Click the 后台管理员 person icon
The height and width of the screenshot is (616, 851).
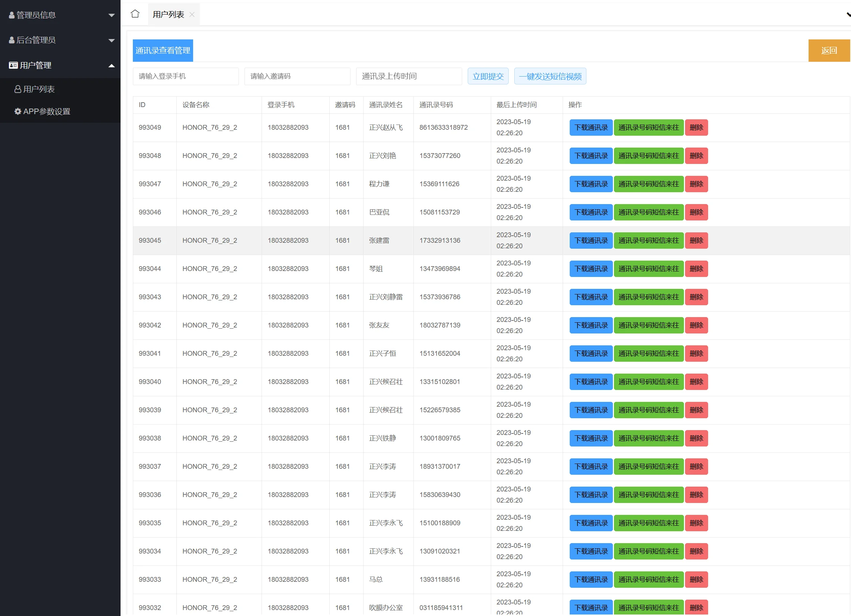tap(12, 40)
